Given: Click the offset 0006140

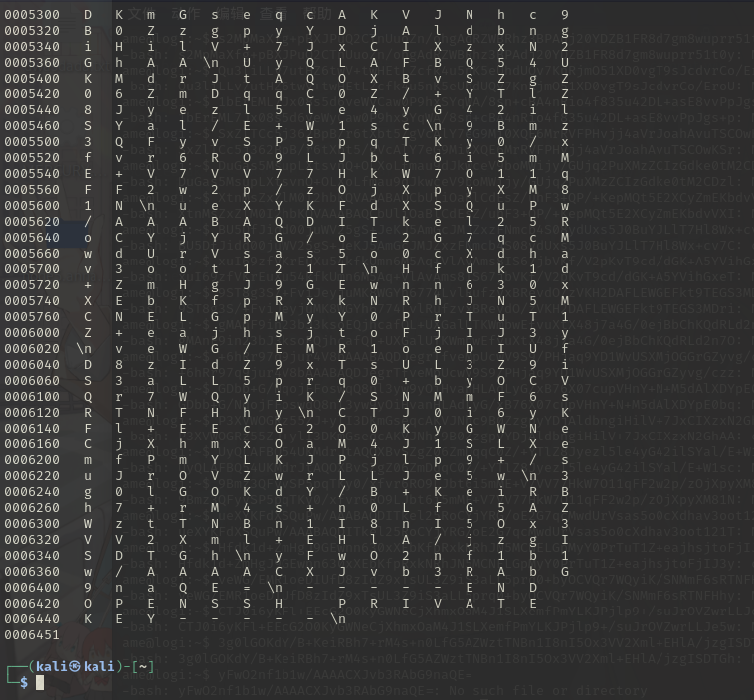Looking at the screenshot, I should point(32,428).
